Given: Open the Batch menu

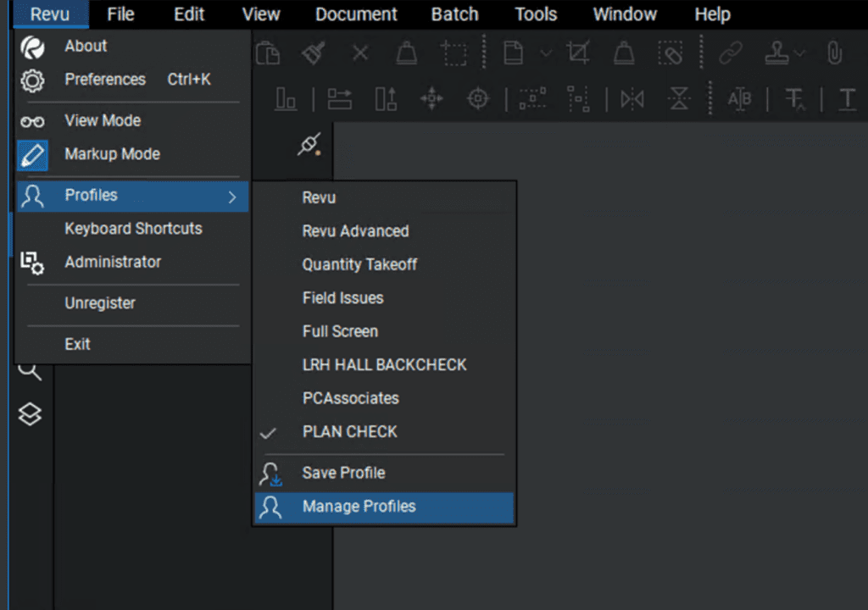Looking at the screenshot, I should tap(455, 14).
